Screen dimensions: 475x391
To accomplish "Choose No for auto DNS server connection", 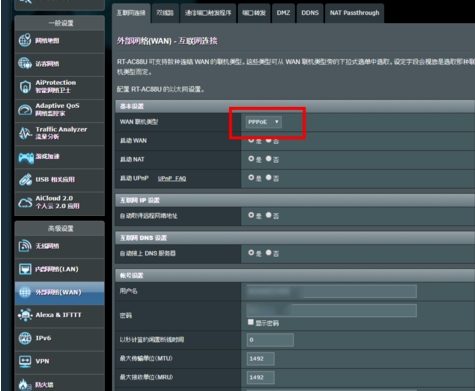I will coord(269,253).
